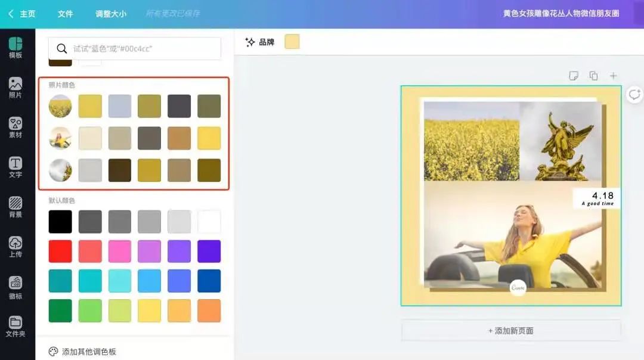Open the 背景 background sidebar panel
The image size is (644, 360).
[x=16, y=207]
